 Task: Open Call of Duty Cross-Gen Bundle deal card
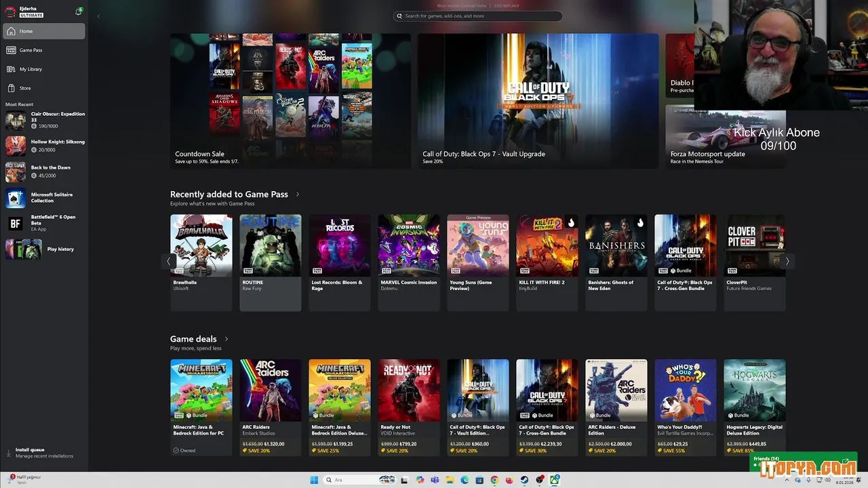547,407
